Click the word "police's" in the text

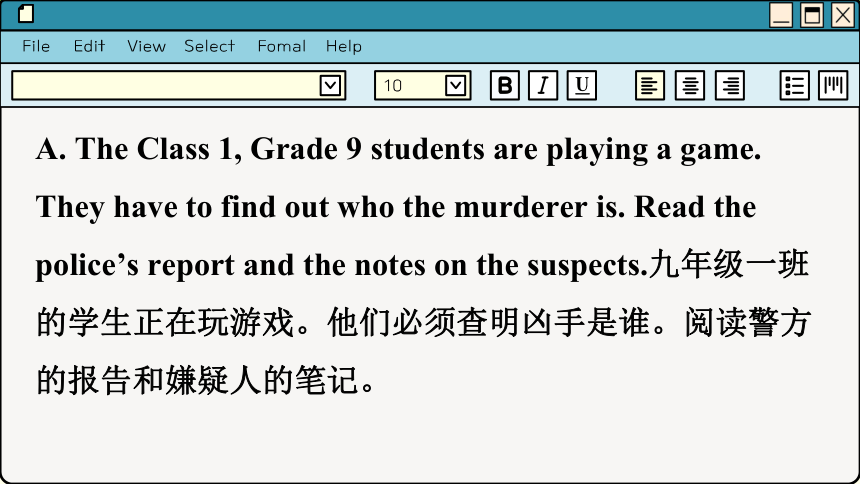pos(87,266)
